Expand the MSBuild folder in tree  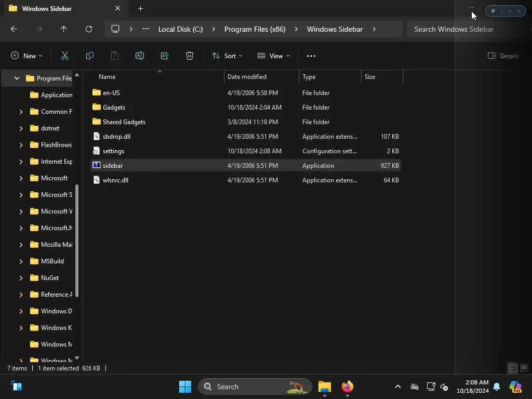point(21,261)
